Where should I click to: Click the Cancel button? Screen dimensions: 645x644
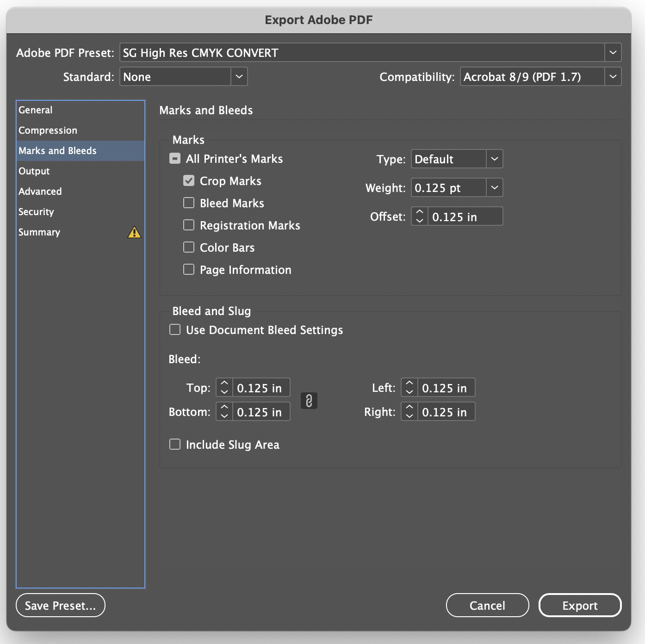click(487, 605)
